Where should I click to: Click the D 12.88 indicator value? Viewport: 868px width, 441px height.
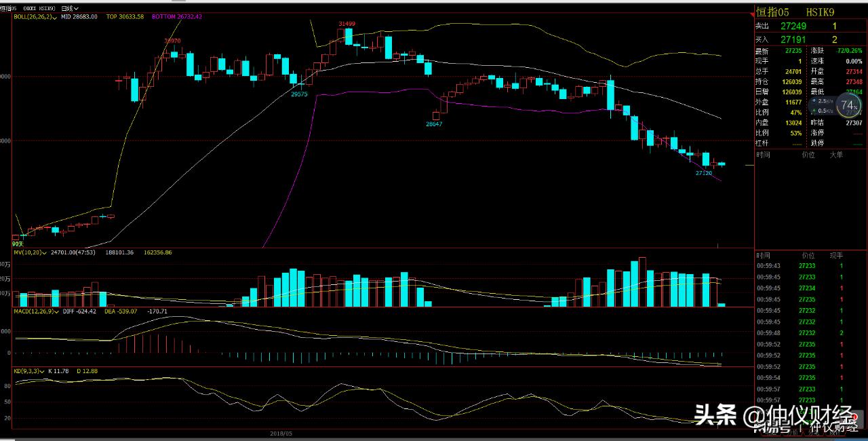pos(87,371)
